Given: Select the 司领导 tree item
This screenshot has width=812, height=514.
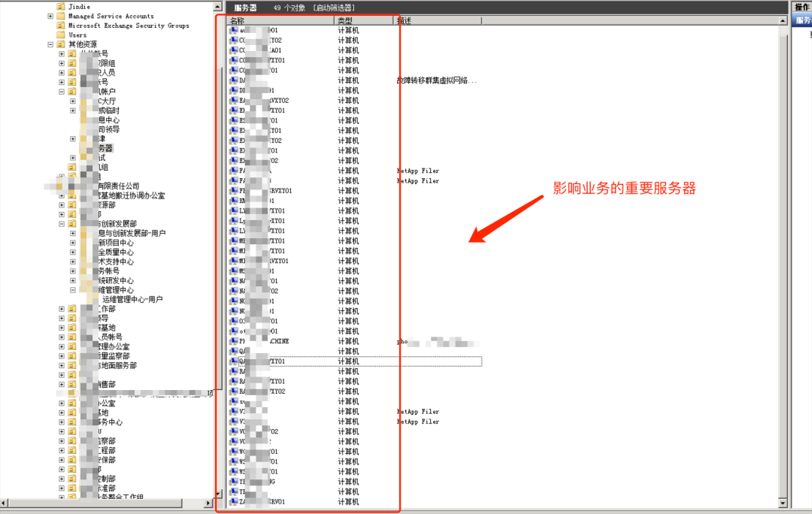Looking at the screenshot, I should coord(109,129).
